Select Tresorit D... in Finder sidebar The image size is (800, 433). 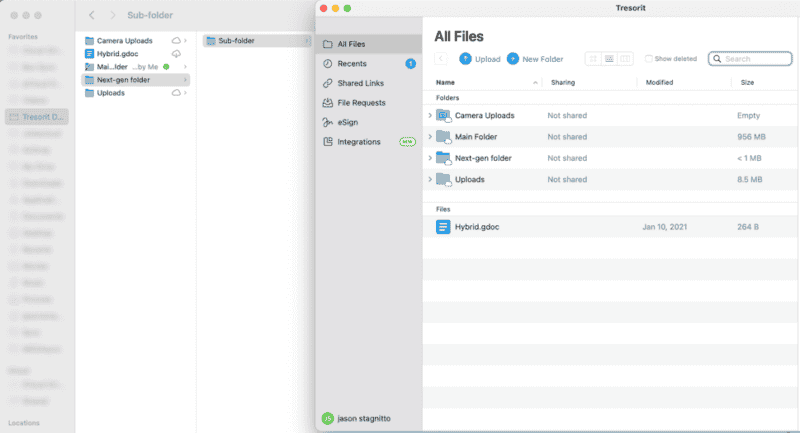point(37,117)
